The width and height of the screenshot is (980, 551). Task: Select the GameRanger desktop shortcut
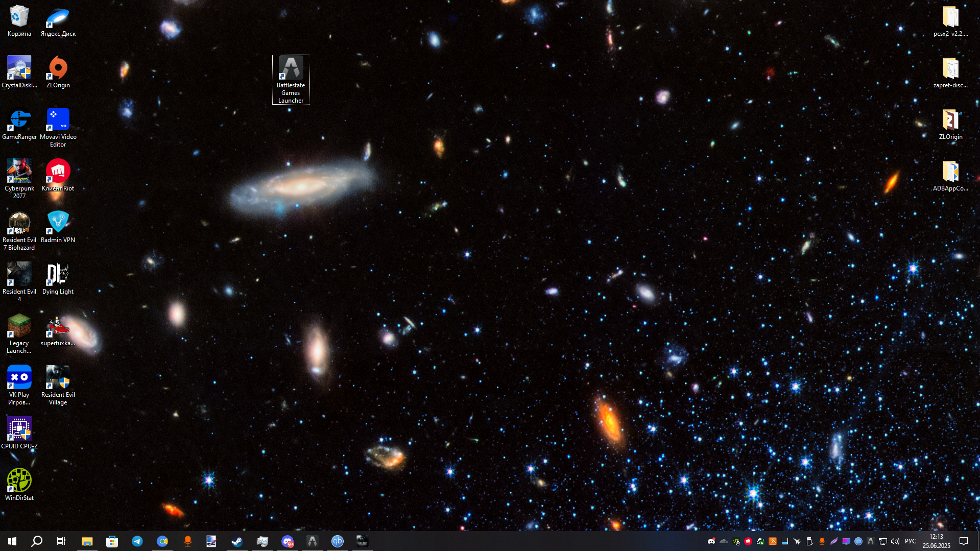click(19, 124)
